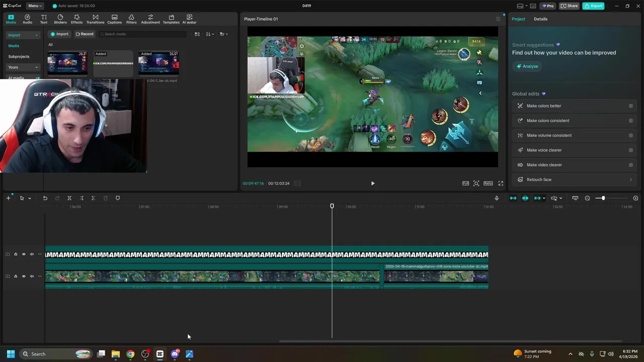Toggle linkage button in timeline toolbar

[x=537, y=198]
